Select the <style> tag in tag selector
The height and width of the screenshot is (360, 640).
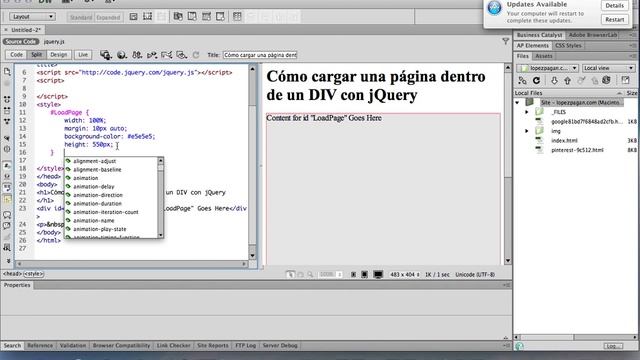(x=33, y=274)
